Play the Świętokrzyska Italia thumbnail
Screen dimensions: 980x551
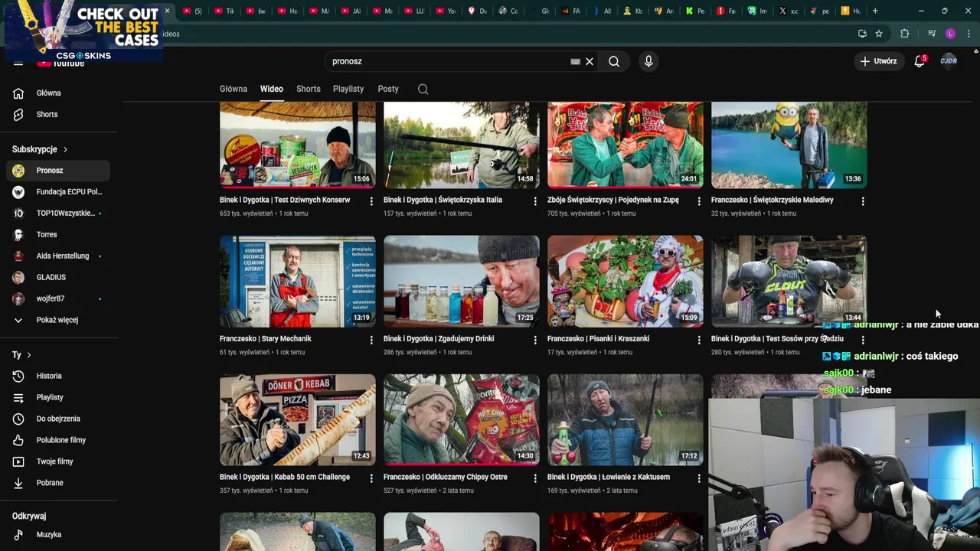(x=462, y=145)
